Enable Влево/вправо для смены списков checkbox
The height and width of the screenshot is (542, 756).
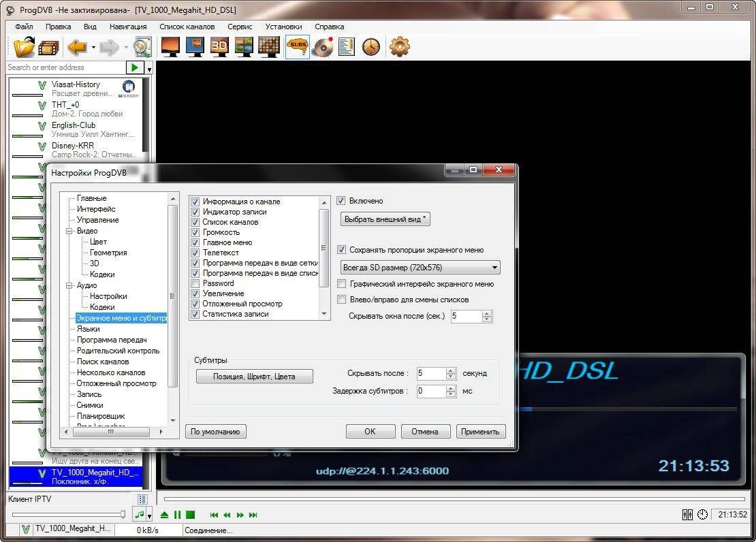point(341,300)
